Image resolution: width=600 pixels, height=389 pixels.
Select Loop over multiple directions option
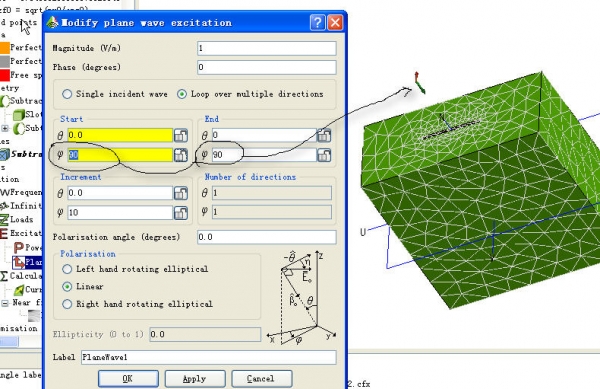(182, 94)
